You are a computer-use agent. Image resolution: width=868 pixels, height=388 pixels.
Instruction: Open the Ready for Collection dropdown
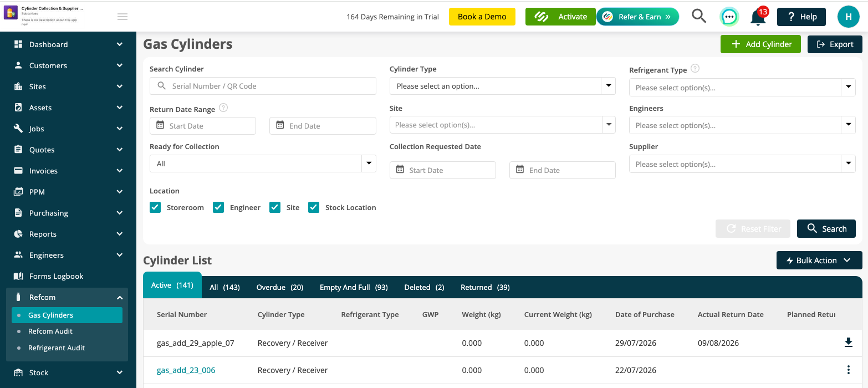coord(263,164)
